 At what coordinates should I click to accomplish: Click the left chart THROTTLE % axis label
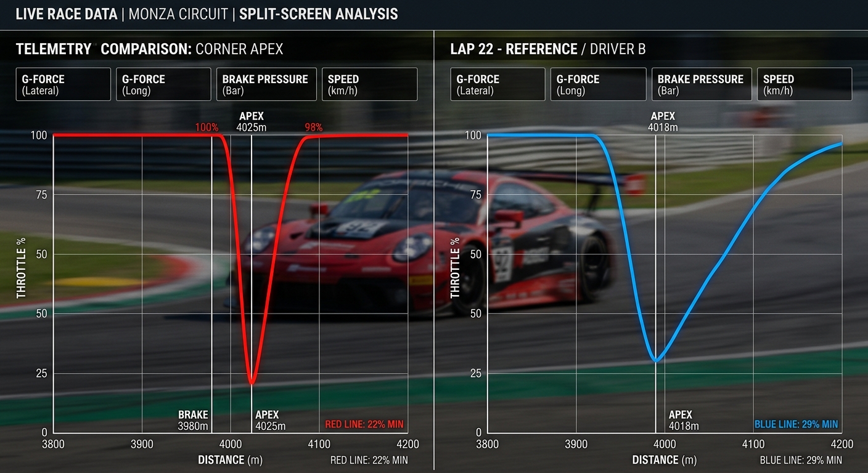click(x=22, y=269)
